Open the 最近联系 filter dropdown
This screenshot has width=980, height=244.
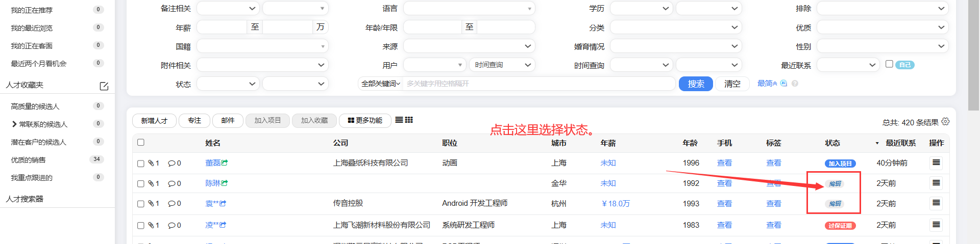point(848,65)
